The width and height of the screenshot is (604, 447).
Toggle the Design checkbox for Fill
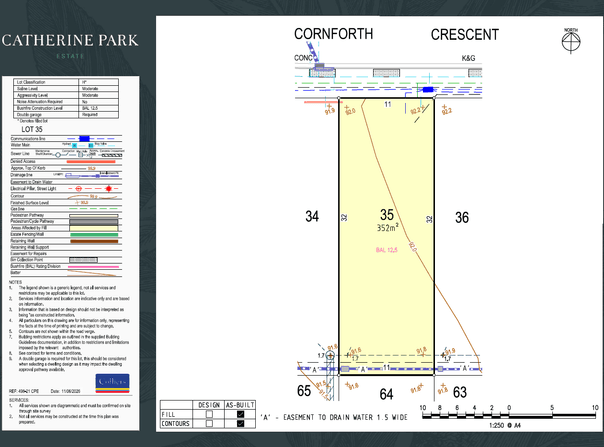coord(209,414)
